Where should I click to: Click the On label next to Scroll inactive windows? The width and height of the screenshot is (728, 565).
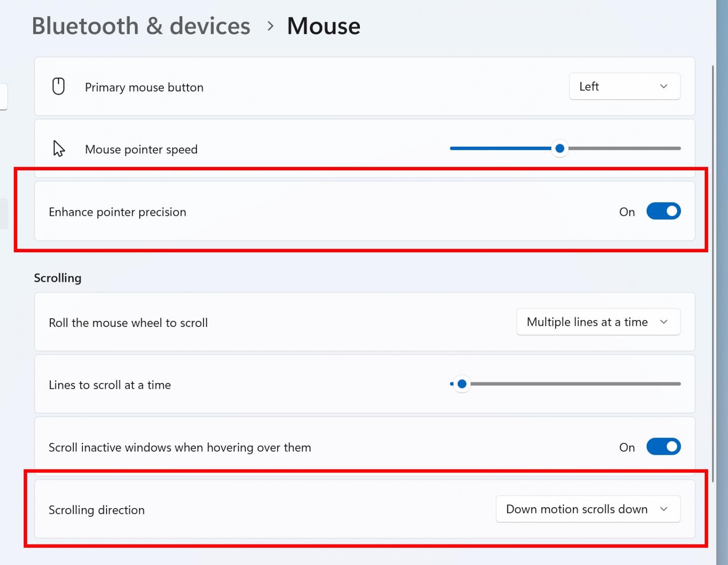click(627, 447)
